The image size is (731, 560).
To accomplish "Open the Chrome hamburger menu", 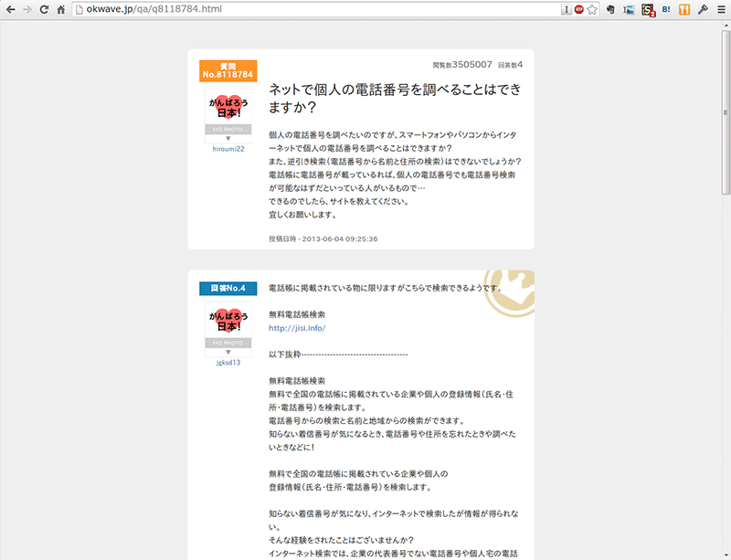I will pos(721,9).
